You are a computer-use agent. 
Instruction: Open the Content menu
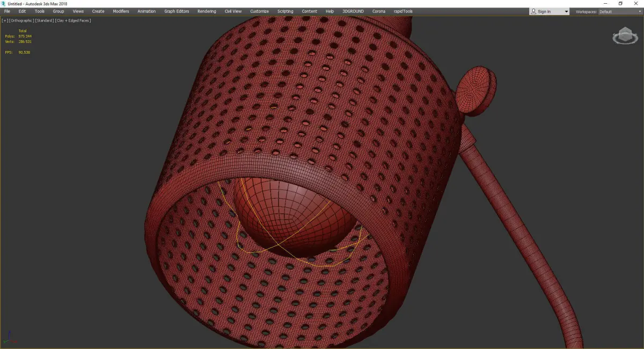[309, 11]
